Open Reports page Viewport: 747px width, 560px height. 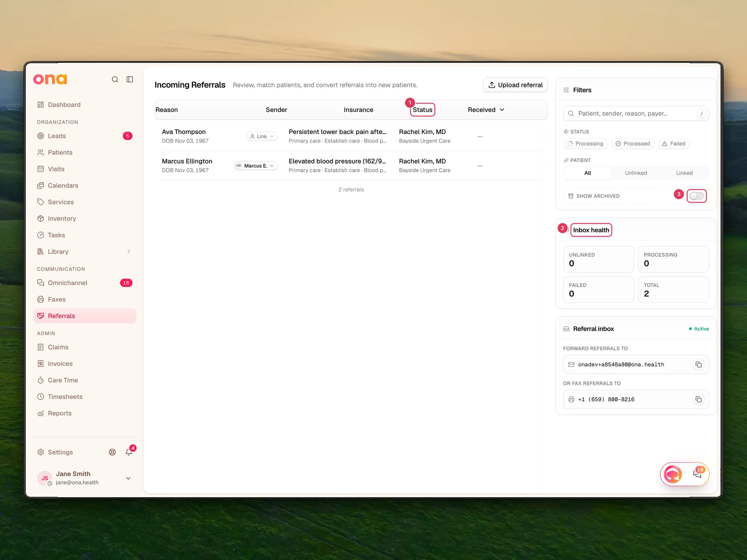[x=85, y=414]
